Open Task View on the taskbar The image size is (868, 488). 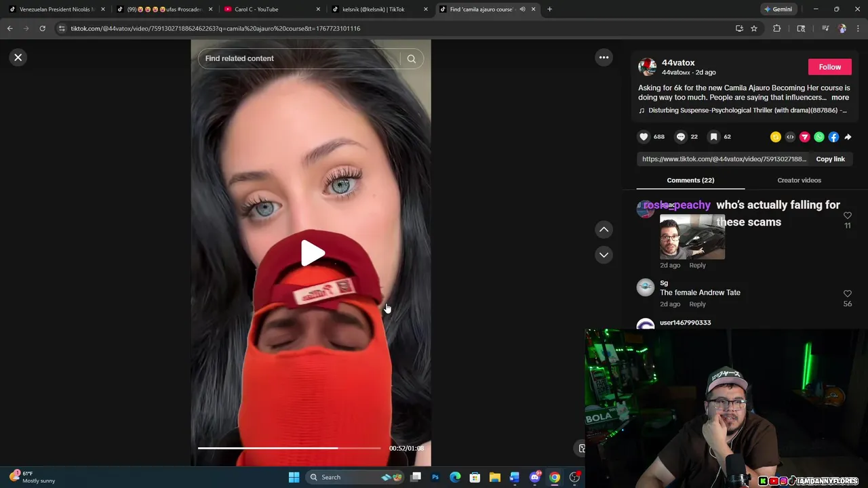[416, 477]
